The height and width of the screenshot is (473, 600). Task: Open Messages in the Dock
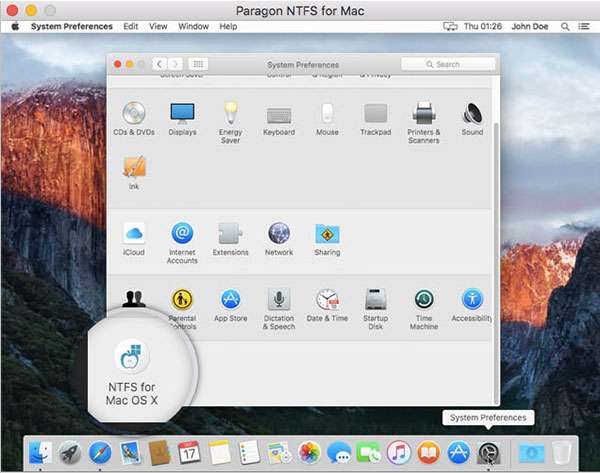tap(339, 452)
